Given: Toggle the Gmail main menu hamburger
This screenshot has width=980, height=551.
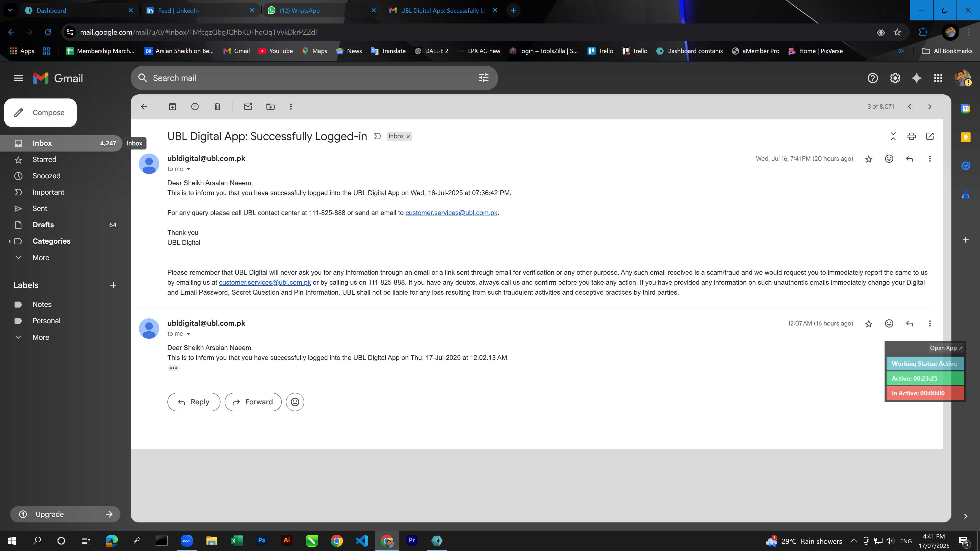Looking at the screenshot, I should click(18, 78).
